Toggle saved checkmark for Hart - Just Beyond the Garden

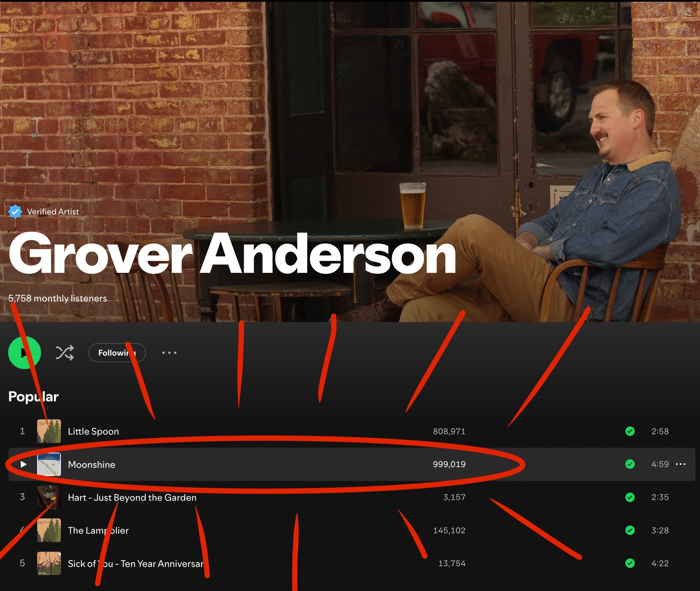point(630,497)
